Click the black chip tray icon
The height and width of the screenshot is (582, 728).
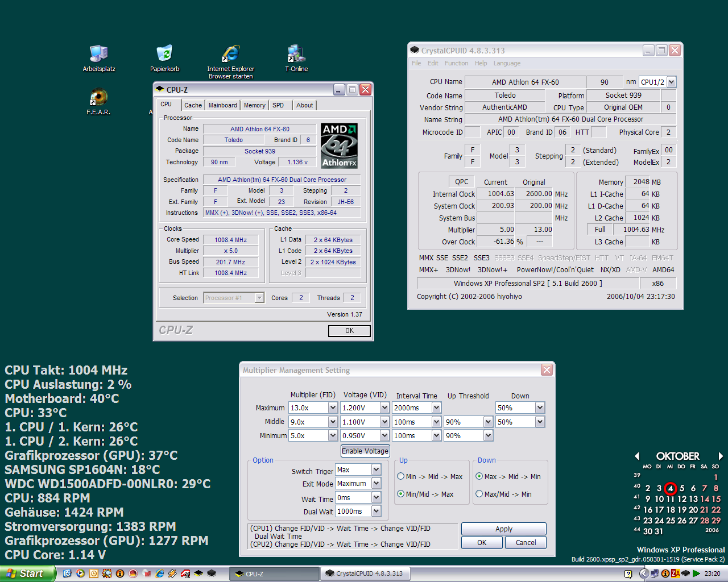tap(685, 573)
